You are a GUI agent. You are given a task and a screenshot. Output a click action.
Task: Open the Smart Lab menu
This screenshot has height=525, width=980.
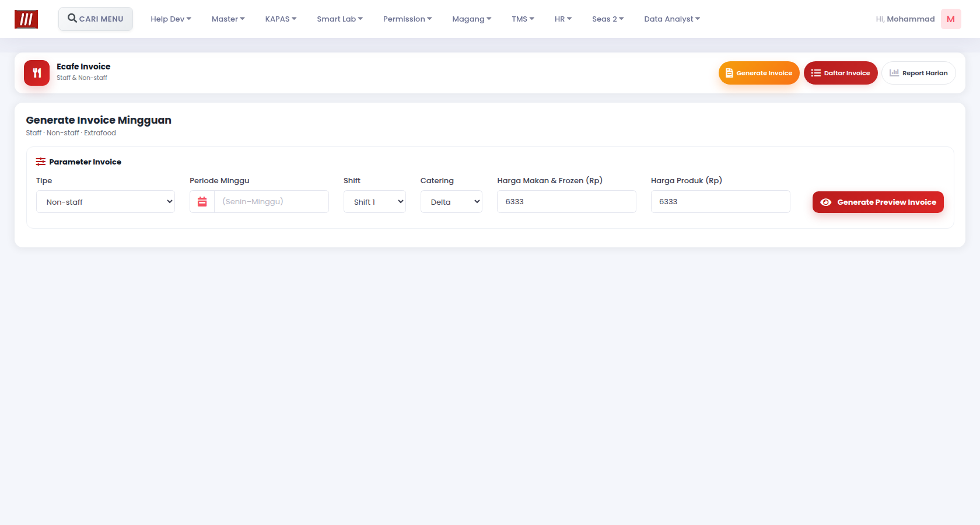tap(339, 19)
